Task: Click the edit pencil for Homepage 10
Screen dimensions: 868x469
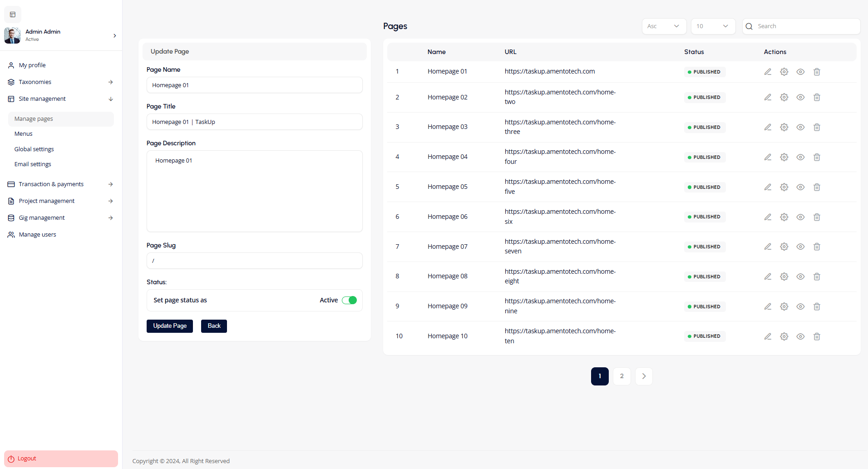Action: (x=768, y=336)
